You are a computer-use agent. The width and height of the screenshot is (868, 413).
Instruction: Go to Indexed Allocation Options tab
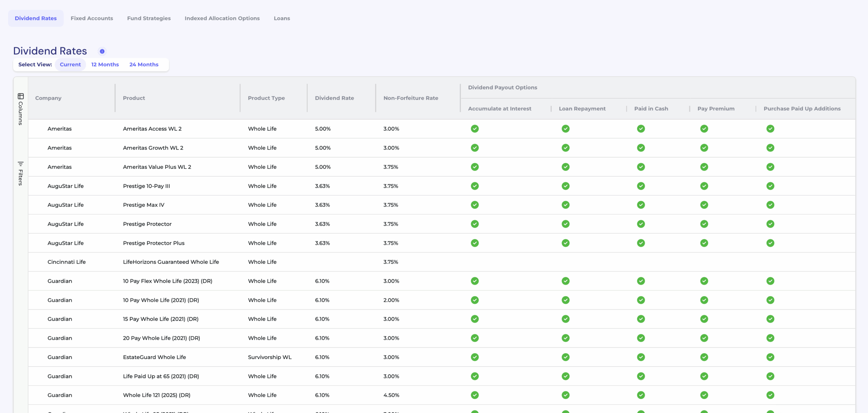pyautogui.click(x=222, y=18)
